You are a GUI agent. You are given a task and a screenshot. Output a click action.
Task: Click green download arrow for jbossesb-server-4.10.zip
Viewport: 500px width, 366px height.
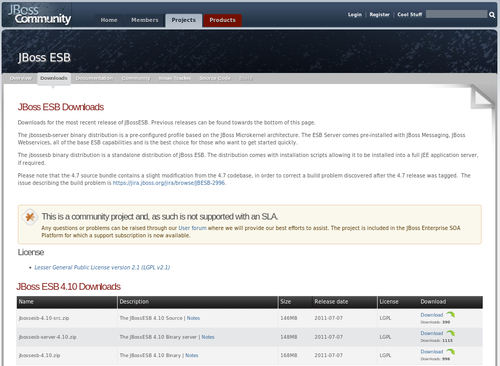[x=451, y=333]
